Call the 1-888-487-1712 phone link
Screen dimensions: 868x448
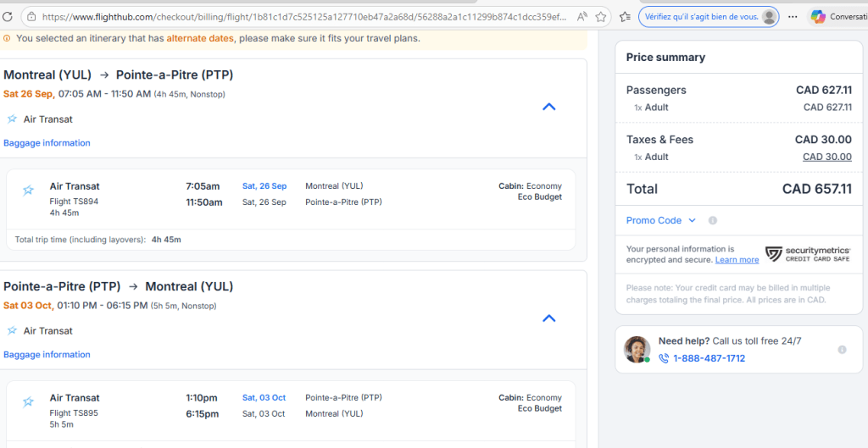coord(709,358)
